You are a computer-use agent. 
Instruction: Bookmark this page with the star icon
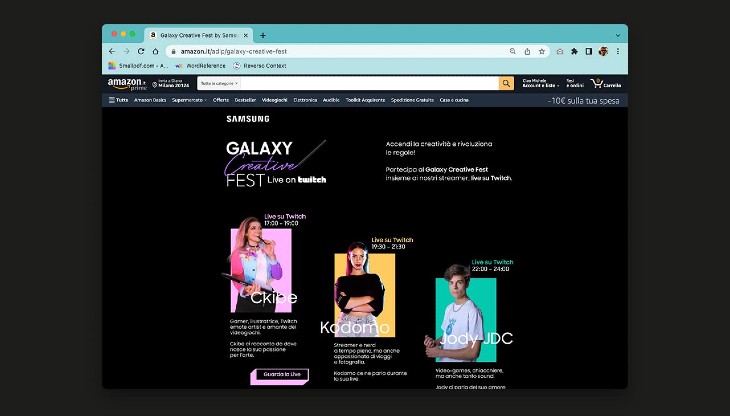(541, 51)
